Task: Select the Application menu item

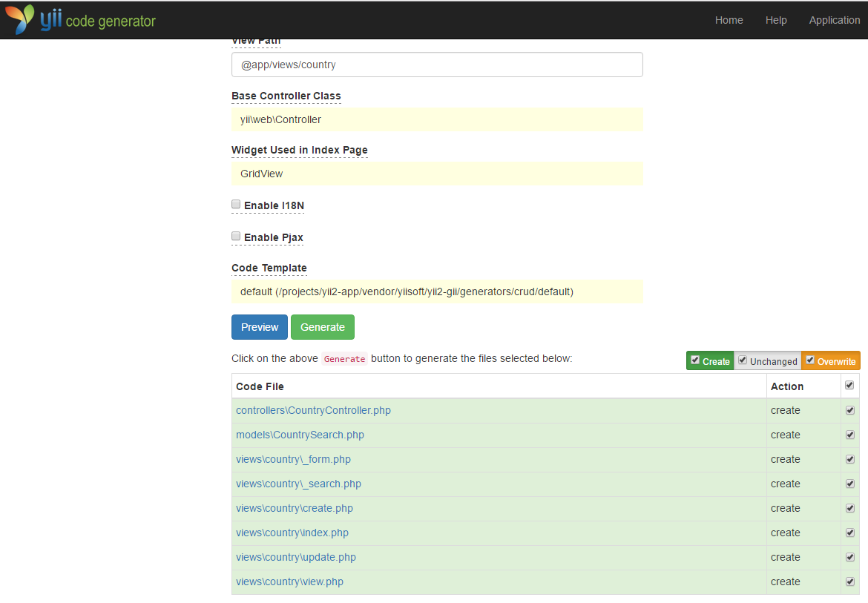Action: point(834,20)
